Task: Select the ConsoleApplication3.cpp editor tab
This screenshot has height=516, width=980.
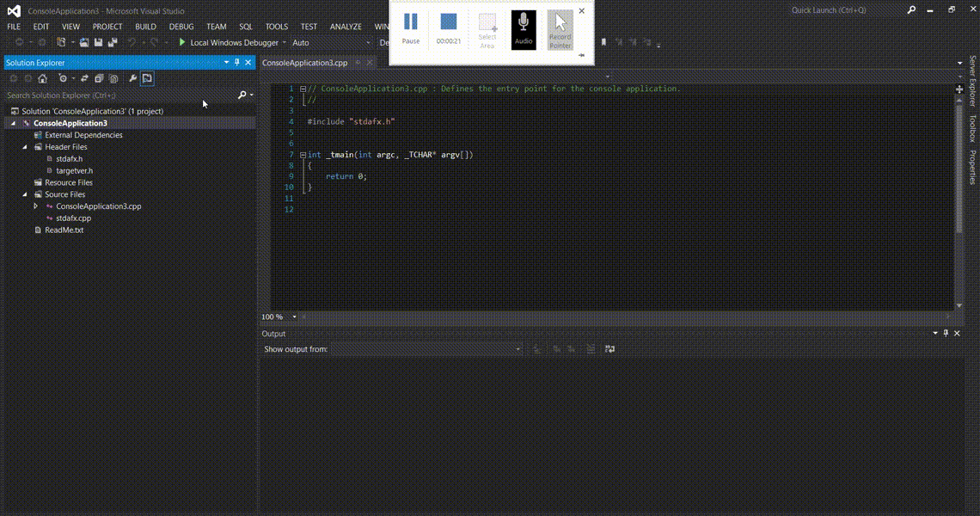Action: click(305, 63)
